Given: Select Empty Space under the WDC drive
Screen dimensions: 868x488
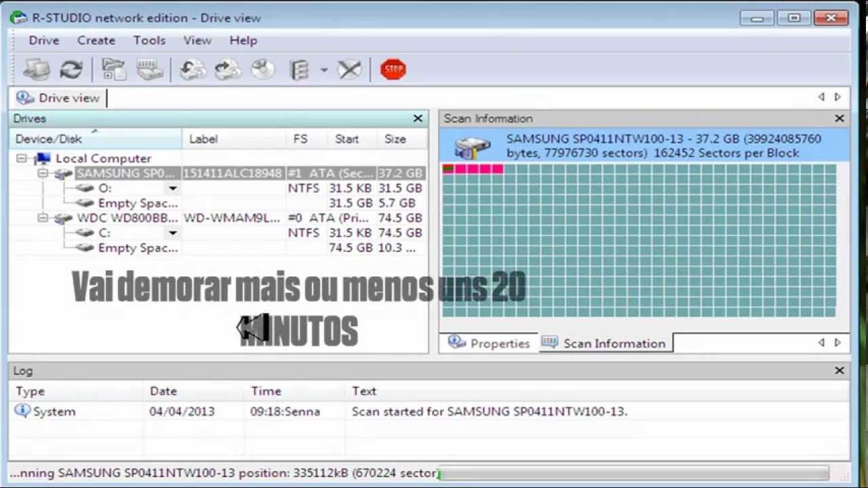Looking at the screenshot, I should [x=138, y=248].
